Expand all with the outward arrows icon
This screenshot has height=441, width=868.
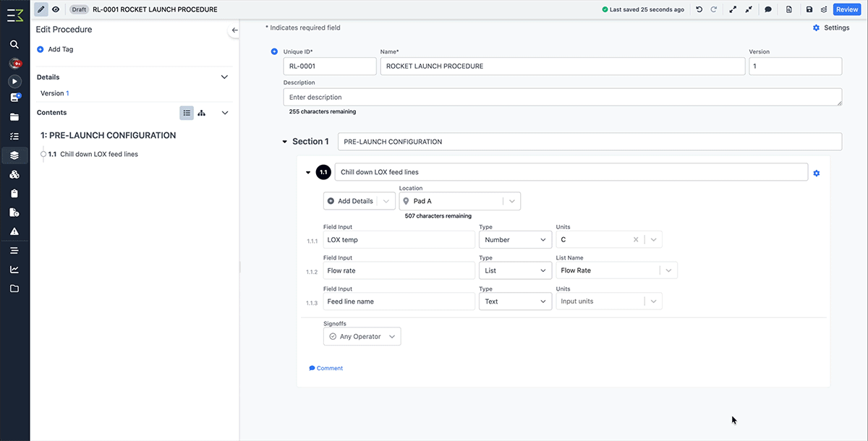[x=733, y=9]
